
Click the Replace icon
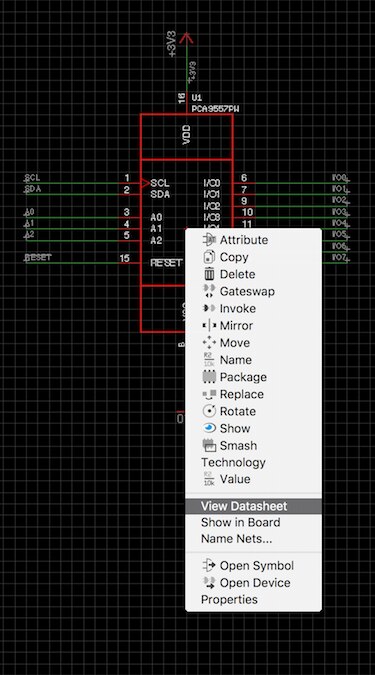pos(209,394)
